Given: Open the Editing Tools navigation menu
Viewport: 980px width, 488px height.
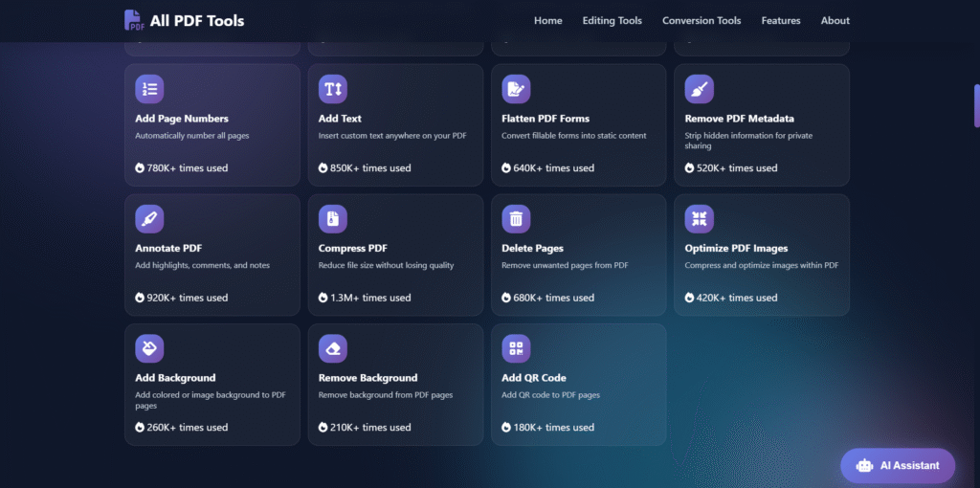Looking at the screenshot, I should (612, 20).
